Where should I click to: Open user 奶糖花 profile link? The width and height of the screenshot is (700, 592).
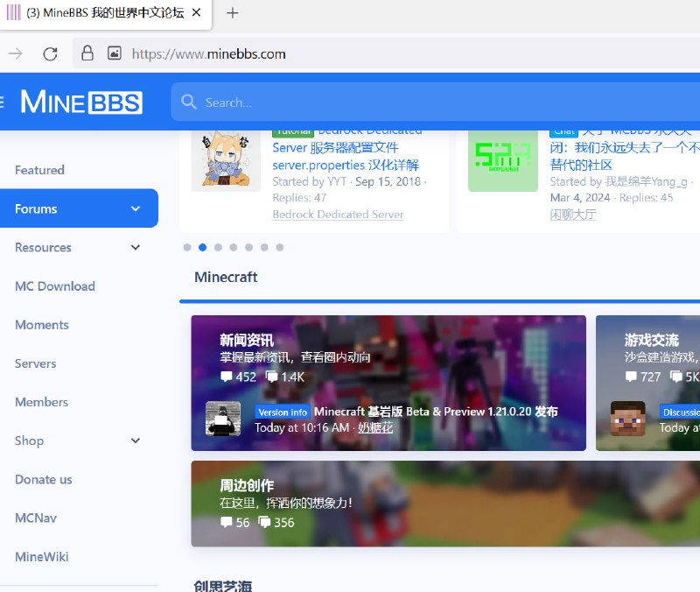pyautogui.click(x=375, y=427)
